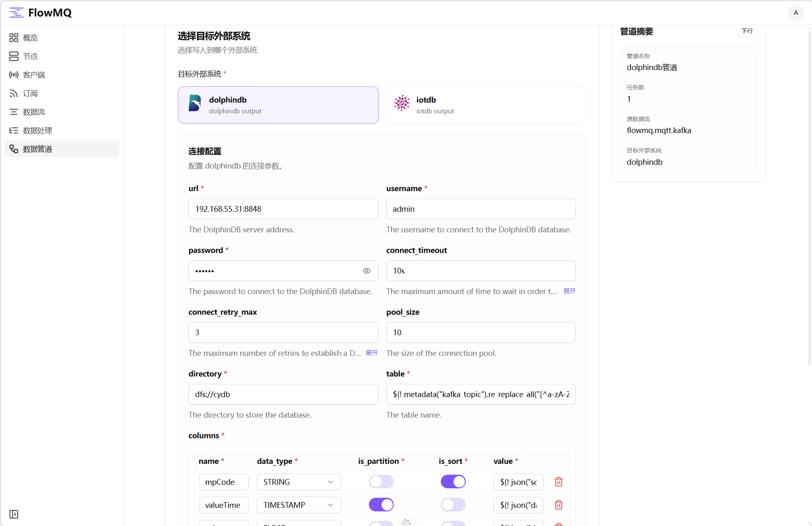
Task: Click the url input field
Action: click(x=283, y=209)
